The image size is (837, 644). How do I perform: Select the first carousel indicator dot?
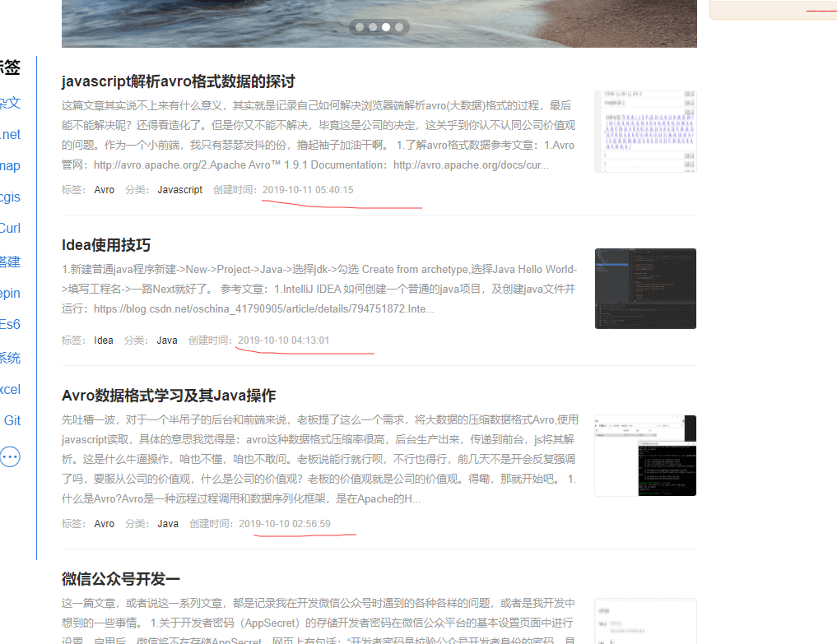(360, 27)
